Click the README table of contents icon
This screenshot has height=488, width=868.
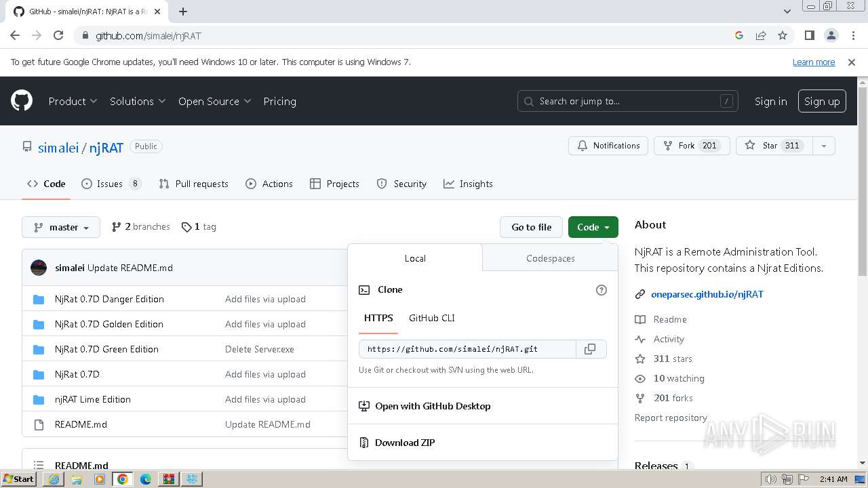pos(39,466)
